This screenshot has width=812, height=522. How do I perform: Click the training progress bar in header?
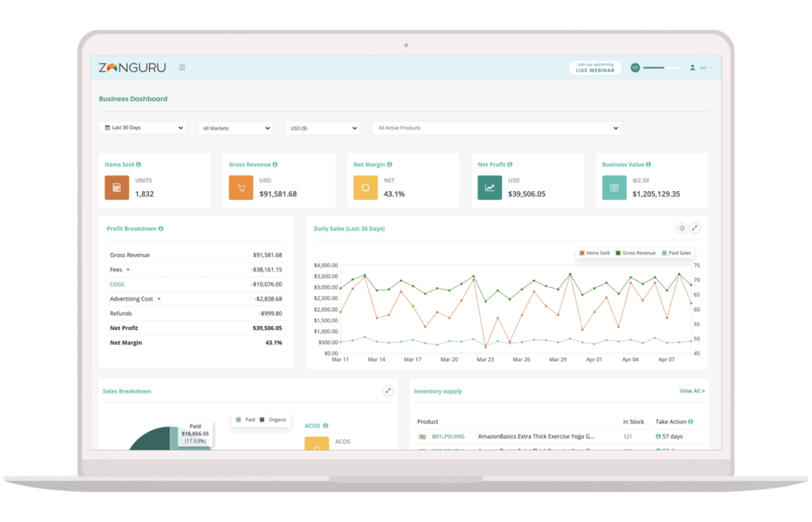[x=662, y=68]
